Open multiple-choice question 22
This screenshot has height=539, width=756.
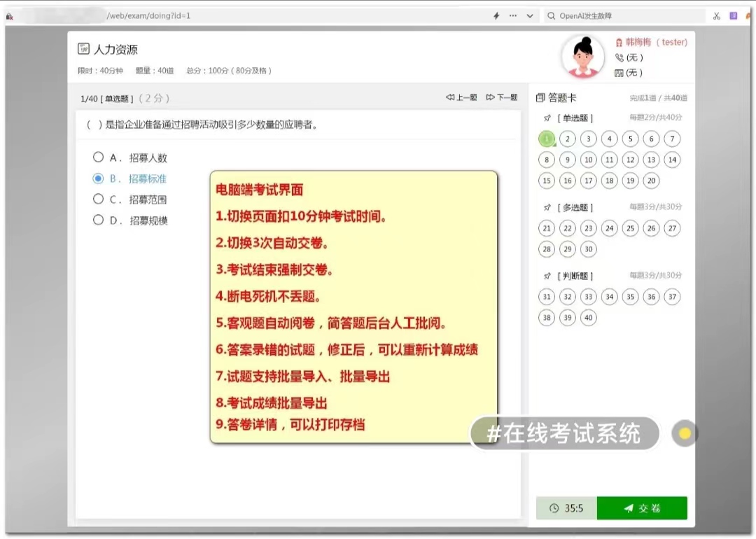click(568, 228)
